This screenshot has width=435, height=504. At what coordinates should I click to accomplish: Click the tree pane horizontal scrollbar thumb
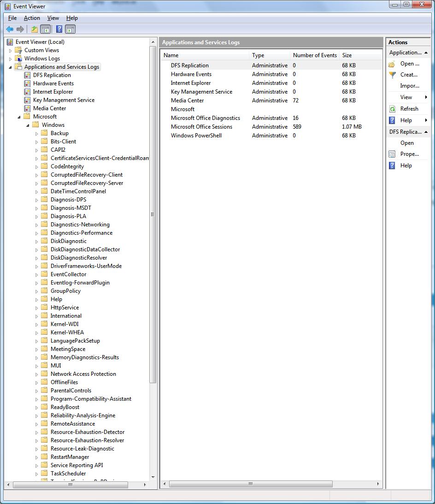click(x=71, y=484)
